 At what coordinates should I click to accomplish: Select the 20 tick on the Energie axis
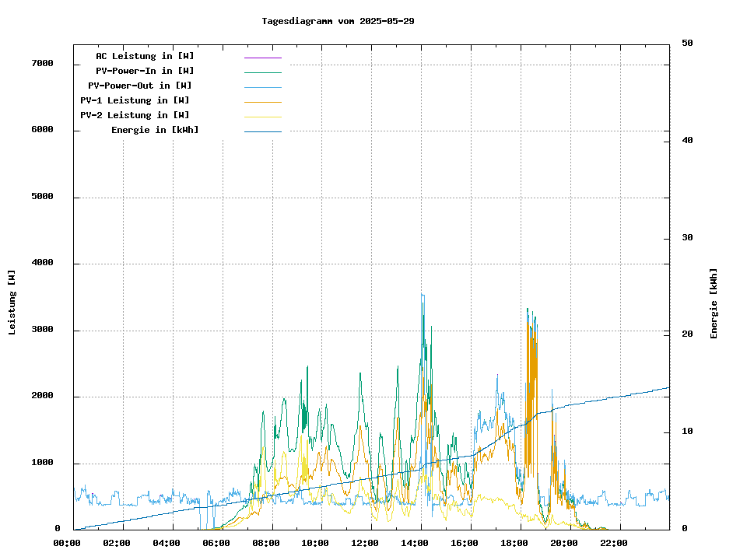[x=687, y=334]
